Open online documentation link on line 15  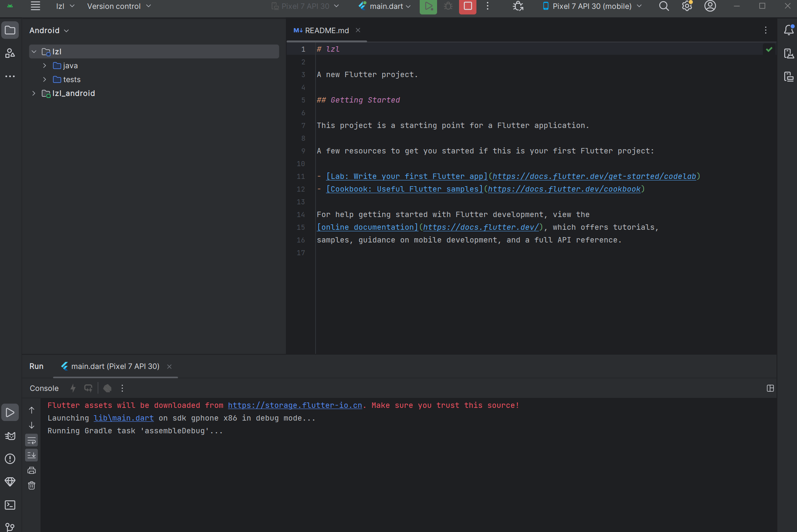[x=367, y=227]
